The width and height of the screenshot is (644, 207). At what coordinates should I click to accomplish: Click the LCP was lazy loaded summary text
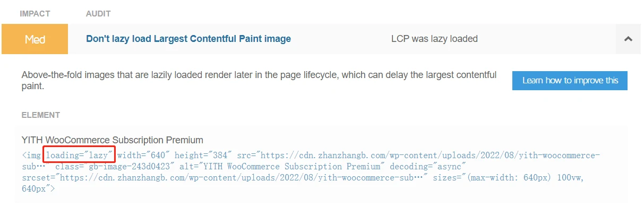click(x=434, y=39)
